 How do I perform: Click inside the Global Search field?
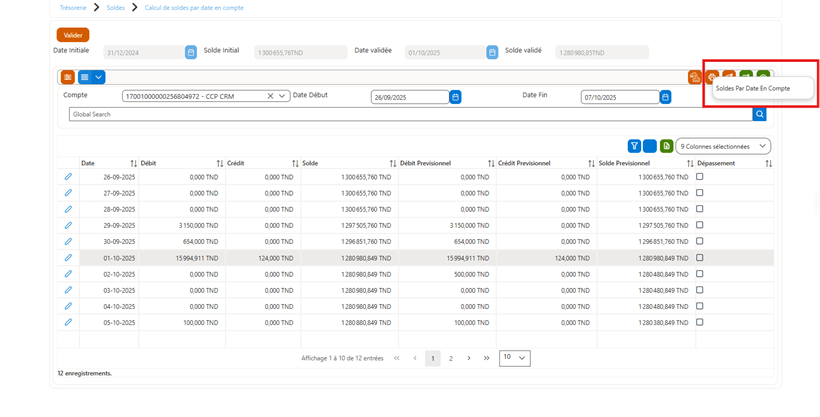[411, 114]
